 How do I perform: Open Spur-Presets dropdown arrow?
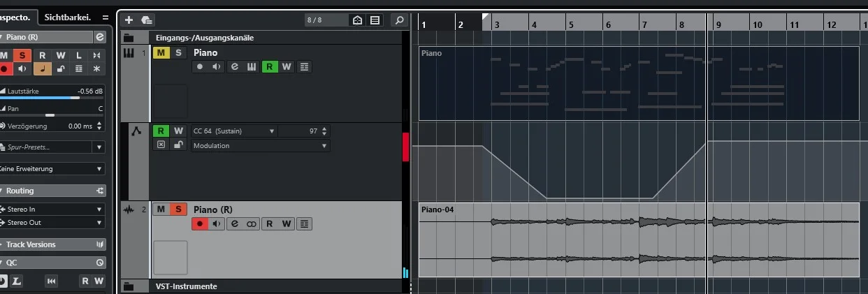pyautogui.click(x=99, y=147)
